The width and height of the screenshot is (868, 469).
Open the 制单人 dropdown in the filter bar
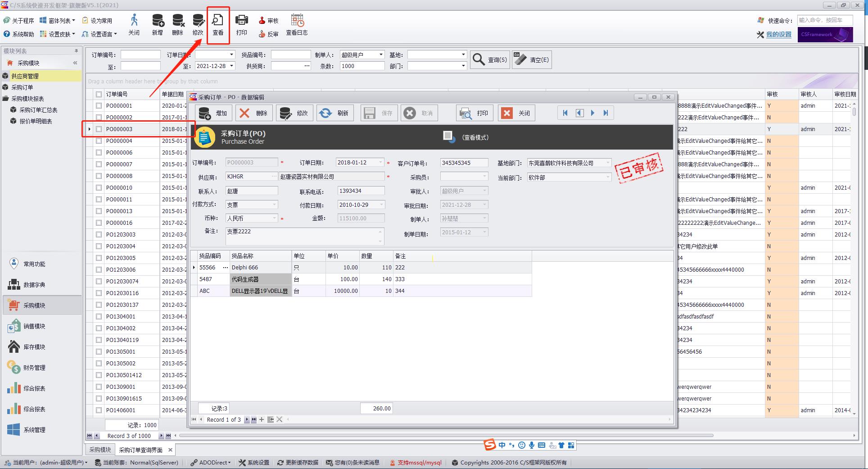pos(380,55)
